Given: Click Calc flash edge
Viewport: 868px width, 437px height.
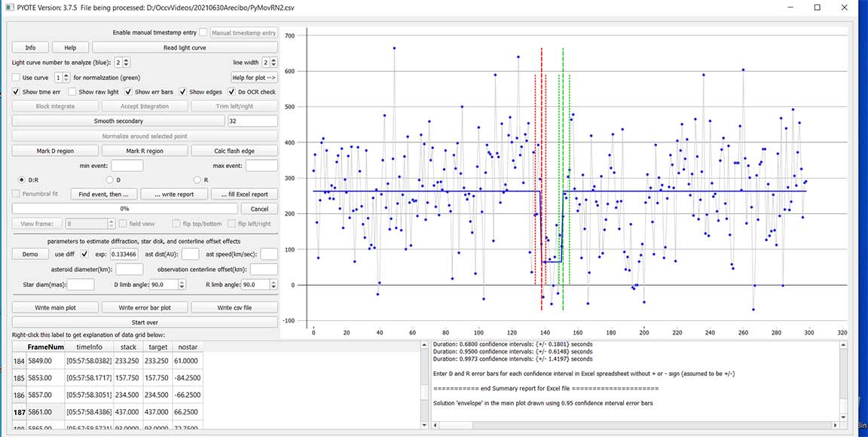Looking at the screenshot, I should [x=235, y=151].
